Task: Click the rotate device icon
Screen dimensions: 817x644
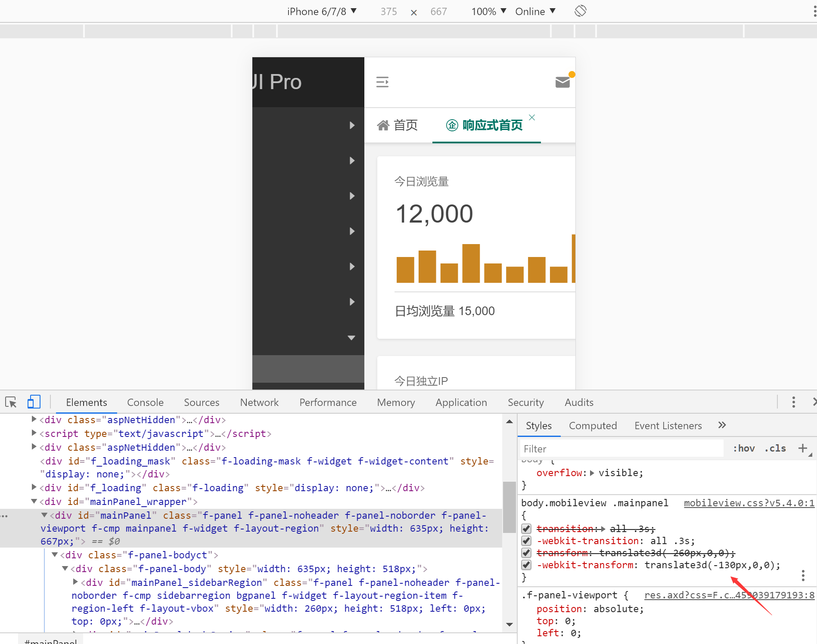Action: (580, 11)
